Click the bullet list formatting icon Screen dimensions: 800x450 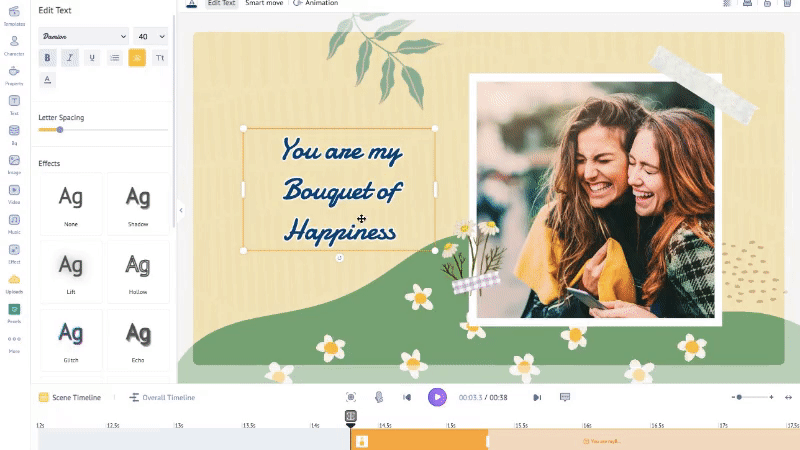coord(114,58)
